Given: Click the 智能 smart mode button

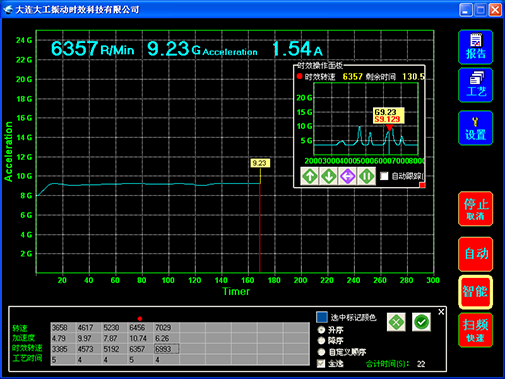Looking at the screenshot, I should [x=475, y=292].
